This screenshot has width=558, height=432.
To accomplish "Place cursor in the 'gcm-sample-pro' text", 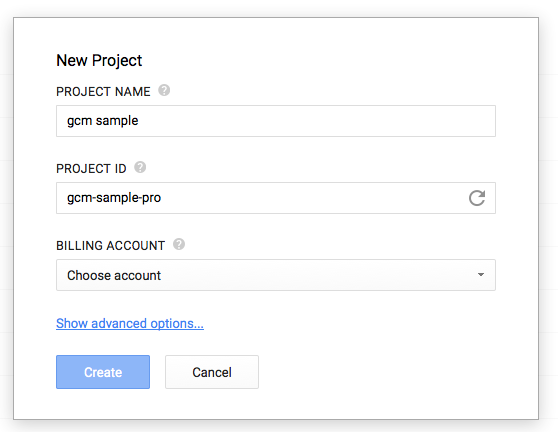I will [x=114, y=198].
